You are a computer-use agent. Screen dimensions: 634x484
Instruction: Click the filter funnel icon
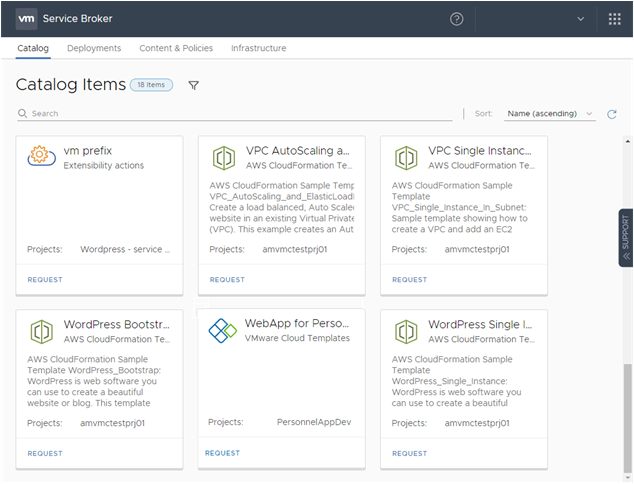click(194, 86)
